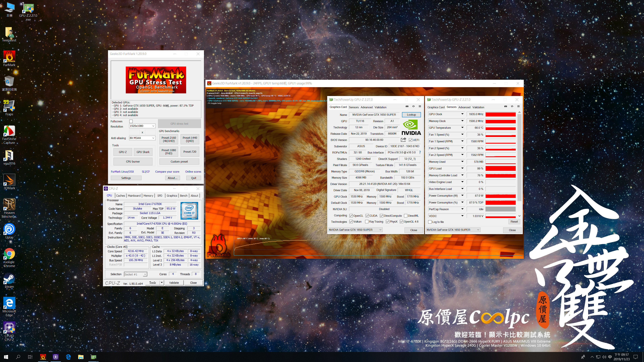Toggle the UEFI checkbox in GPU-Z
Viewport: 644px width, 362px height.
pos(411,140)
